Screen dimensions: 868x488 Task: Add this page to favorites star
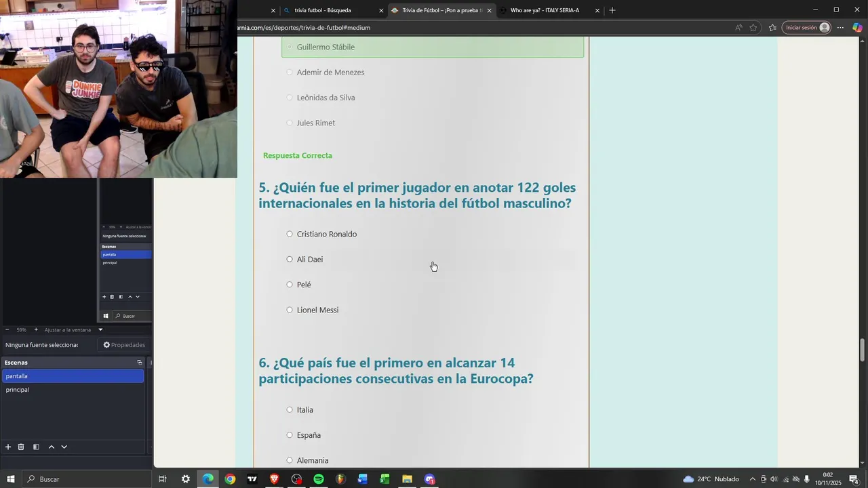[753, 28]
